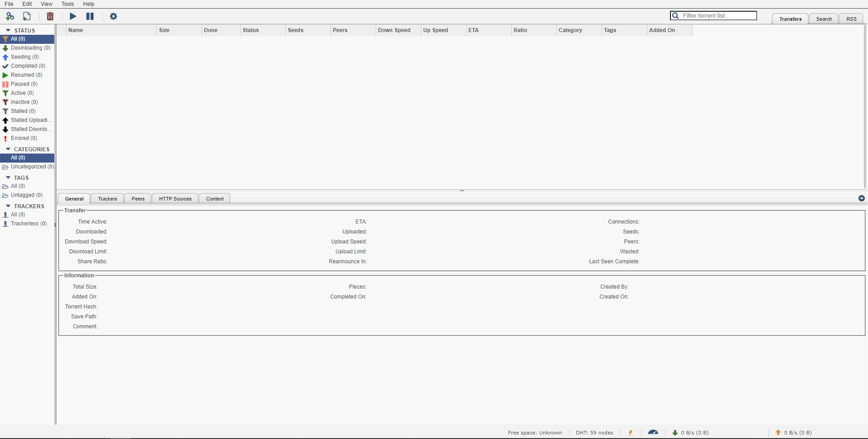Viewport: 868px width, 439px height.
Task: Open the View menu
Action: click(x=47, y=4)
